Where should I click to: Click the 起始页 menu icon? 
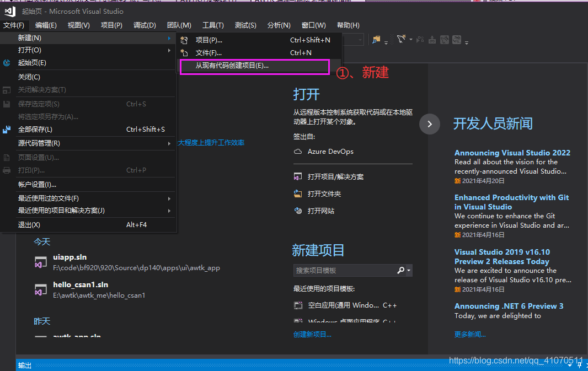(7, 63)
